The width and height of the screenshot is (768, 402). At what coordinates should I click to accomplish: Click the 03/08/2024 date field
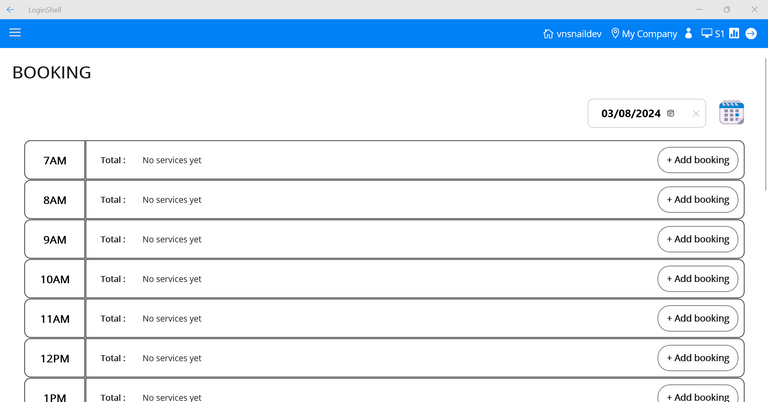click(630, 114)
